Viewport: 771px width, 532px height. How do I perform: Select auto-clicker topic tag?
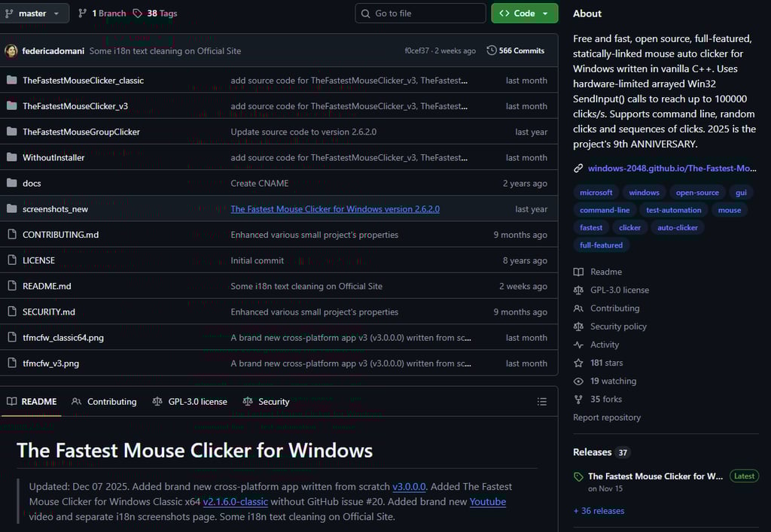[x=678, y=227]
